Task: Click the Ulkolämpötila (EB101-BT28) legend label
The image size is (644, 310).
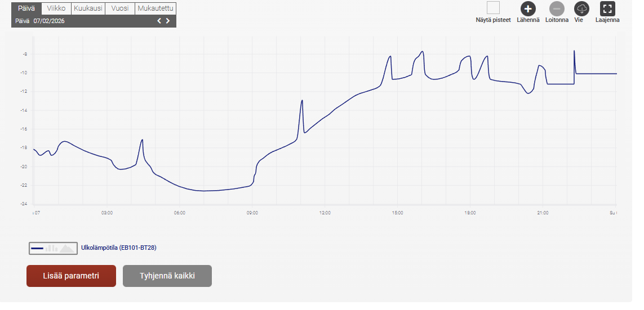Action: [118, 247]
